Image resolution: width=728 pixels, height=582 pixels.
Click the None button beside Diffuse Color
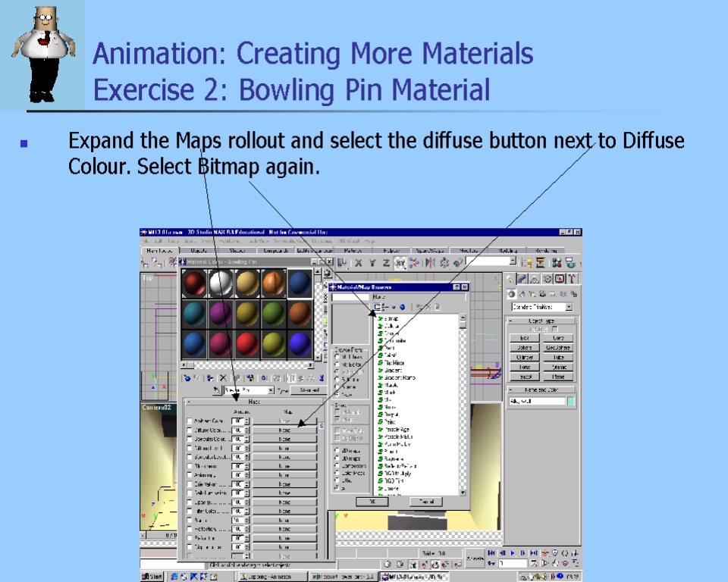tap(284, 430)
